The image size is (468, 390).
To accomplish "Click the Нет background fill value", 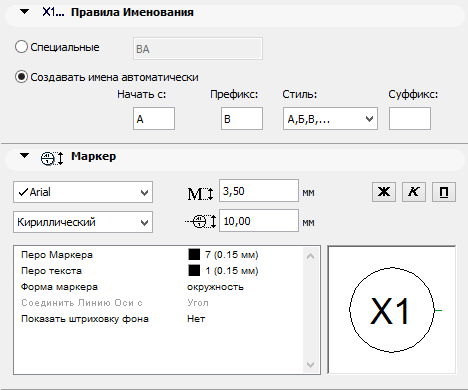I will pyautogui.click(x=196, y=319).
